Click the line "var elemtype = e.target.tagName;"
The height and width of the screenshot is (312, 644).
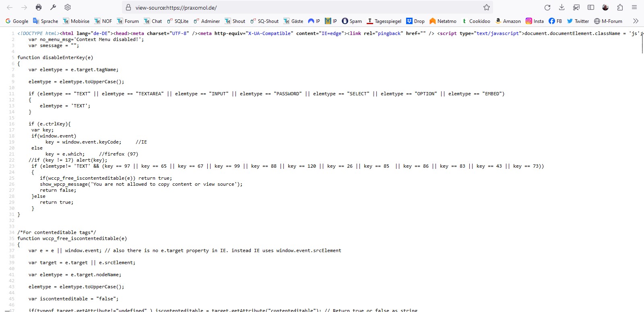pyautogui.click(x=74, y=70)
